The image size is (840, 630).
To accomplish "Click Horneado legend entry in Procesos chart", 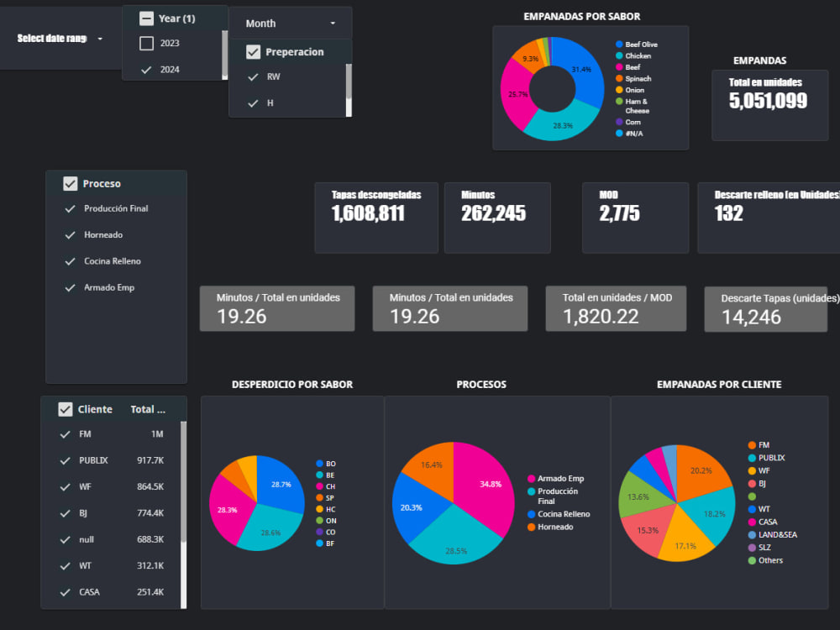I will [x=550, y=528].
